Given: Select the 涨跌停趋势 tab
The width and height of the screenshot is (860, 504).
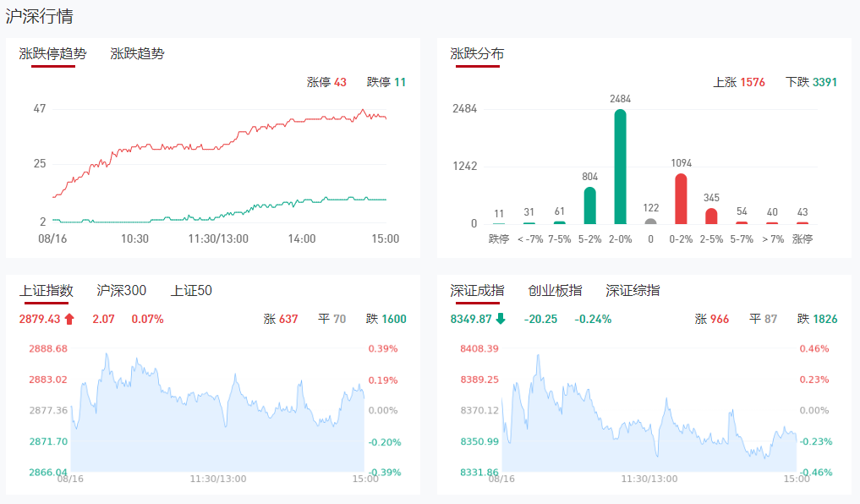Looking at the screenshot, I should (x=52, y=54).
